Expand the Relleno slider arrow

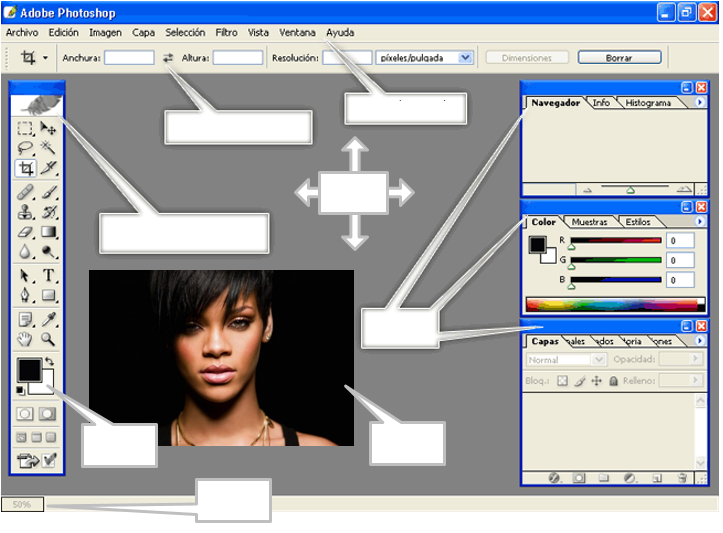click(x=695, y=380)
